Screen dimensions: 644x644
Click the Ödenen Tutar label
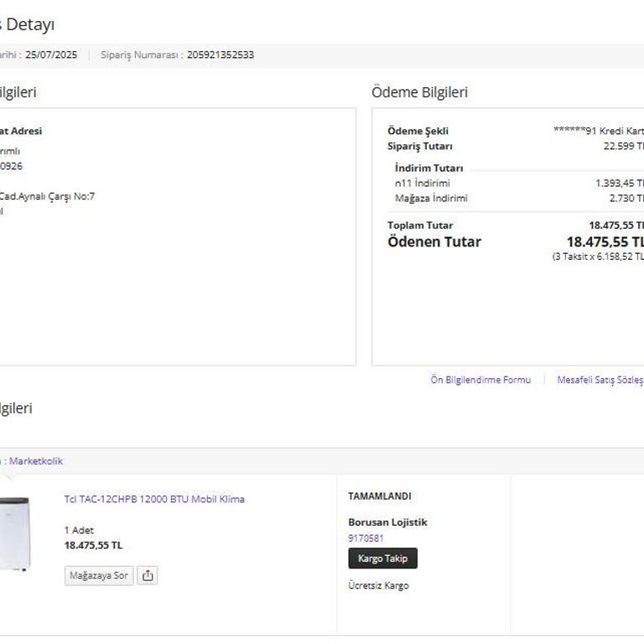[434, 242]
